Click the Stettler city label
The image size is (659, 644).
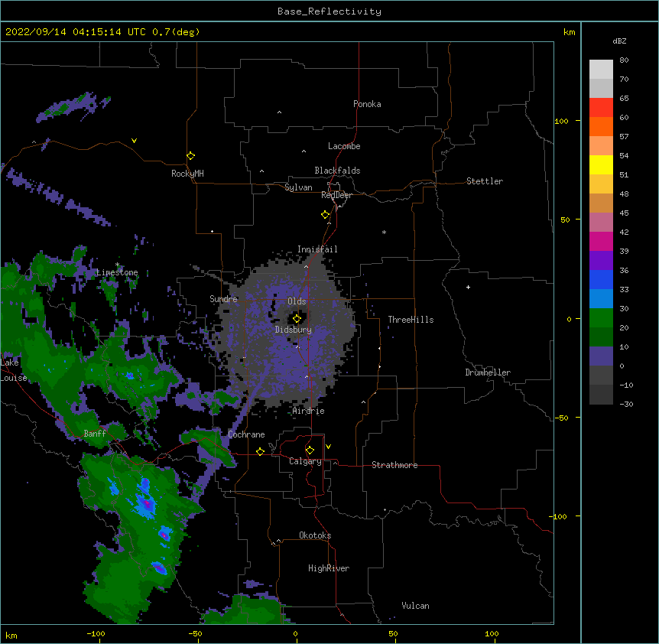(485, 181)
